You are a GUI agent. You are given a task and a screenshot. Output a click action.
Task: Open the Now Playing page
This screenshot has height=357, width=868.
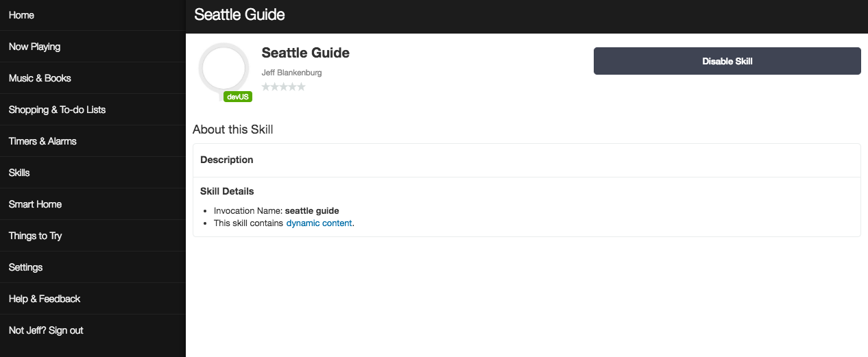coord(34,47)
